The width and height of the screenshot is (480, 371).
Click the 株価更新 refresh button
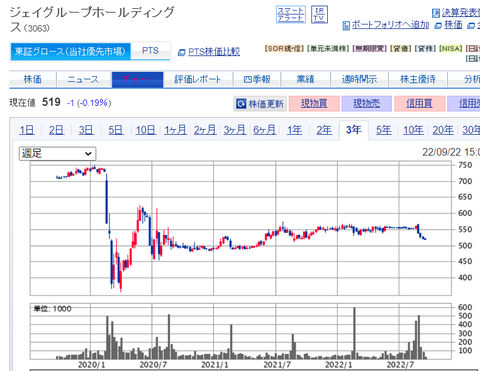pos(260,104)
